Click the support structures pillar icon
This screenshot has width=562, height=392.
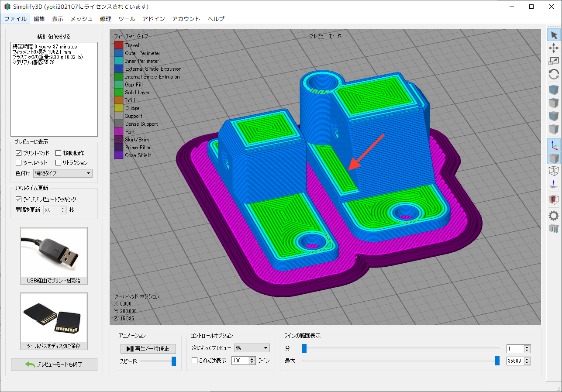click(554, 228)
